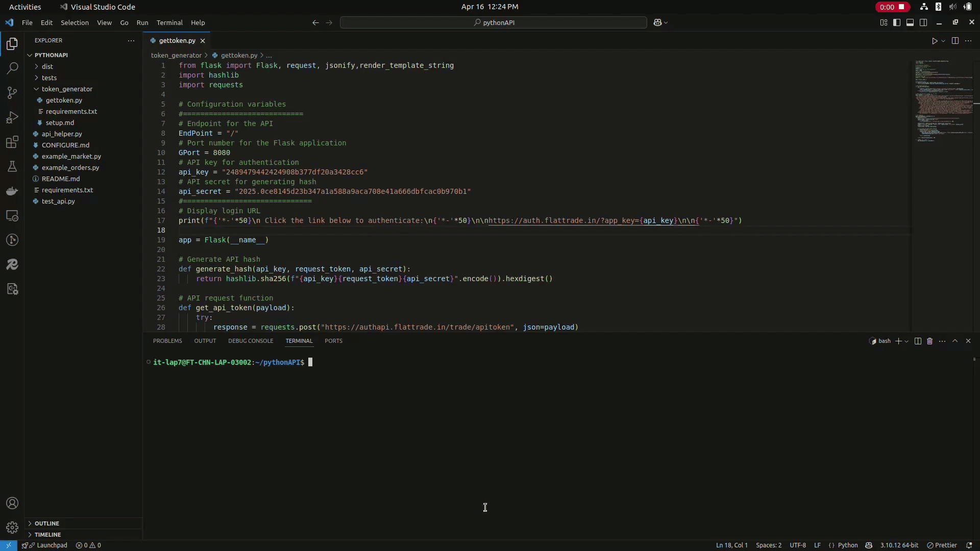Open the Terminal menu
This screenshot has height=551, width=980.
pos(169,22)
